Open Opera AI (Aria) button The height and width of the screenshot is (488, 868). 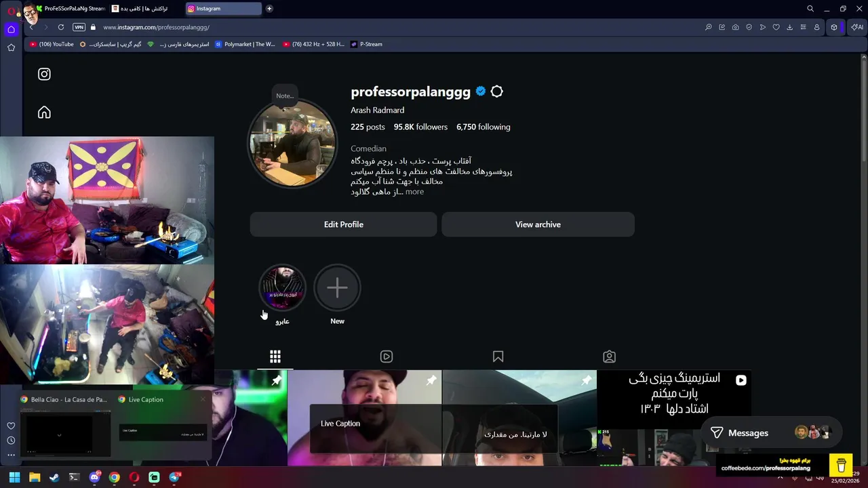pos(857,27)
